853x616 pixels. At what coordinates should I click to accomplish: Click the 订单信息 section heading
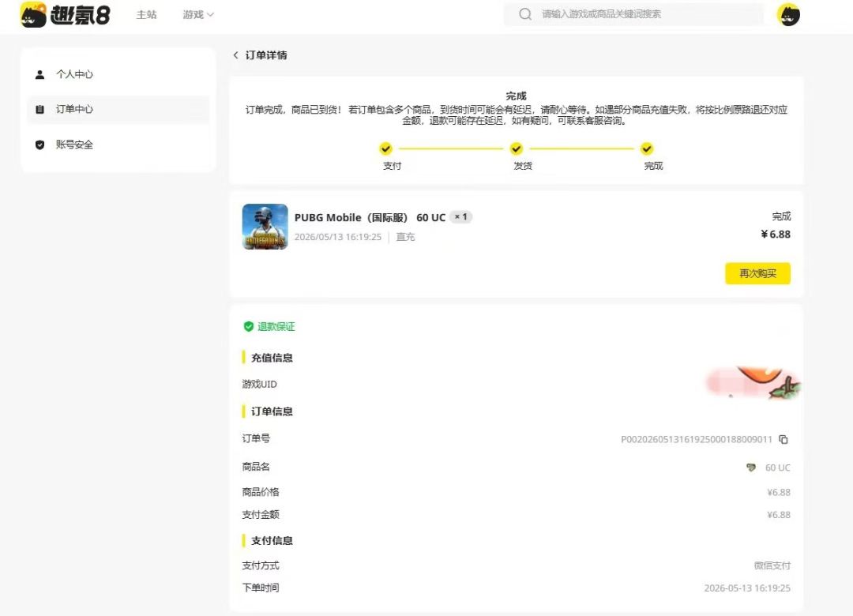pyautogui.click(x=272, y=411)
